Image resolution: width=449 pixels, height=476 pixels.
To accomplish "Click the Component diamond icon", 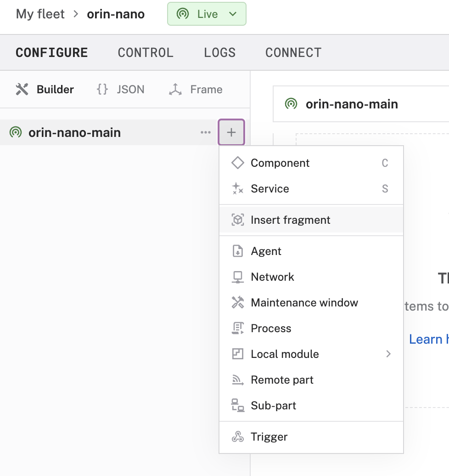I will click(x=237, y=163).
